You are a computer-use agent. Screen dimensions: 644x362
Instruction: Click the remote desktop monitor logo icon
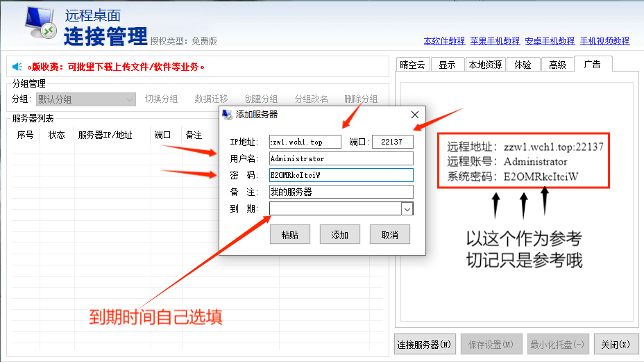(x=42, y=25)
